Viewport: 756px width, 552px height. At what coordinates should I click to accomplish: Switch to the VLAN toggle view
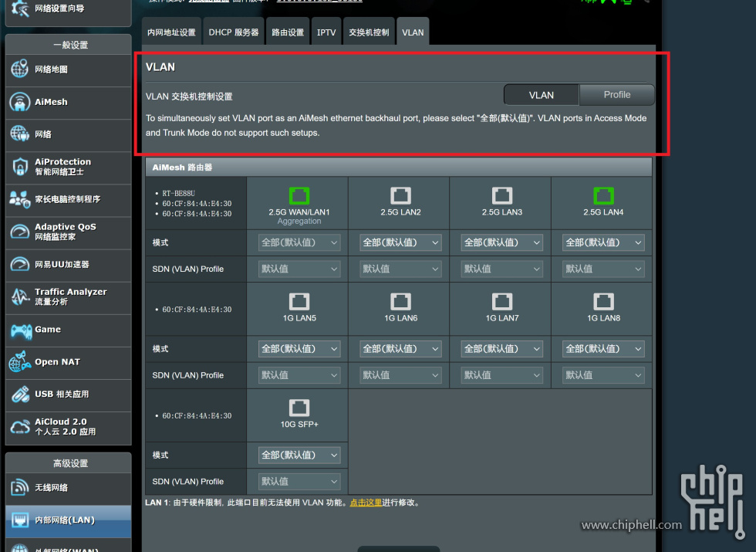542,95
